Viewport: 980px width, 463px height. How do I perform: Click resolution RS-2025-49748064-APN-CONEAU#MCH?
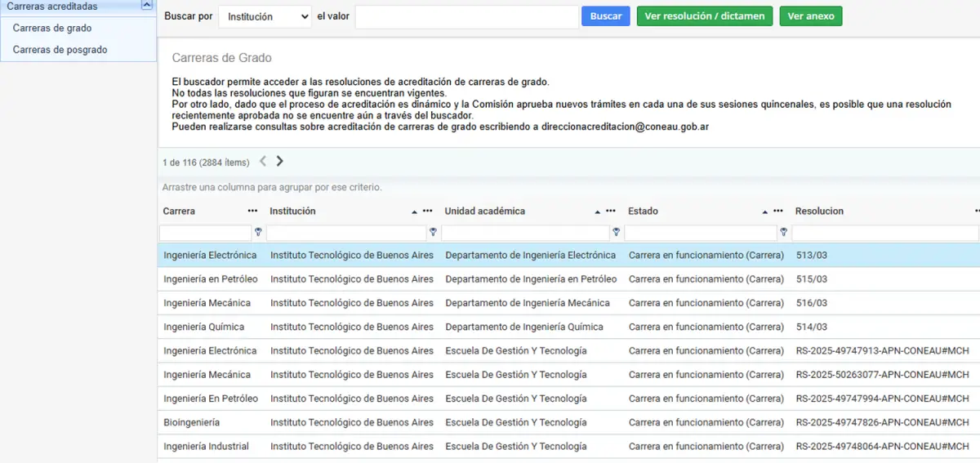point(882,446)
